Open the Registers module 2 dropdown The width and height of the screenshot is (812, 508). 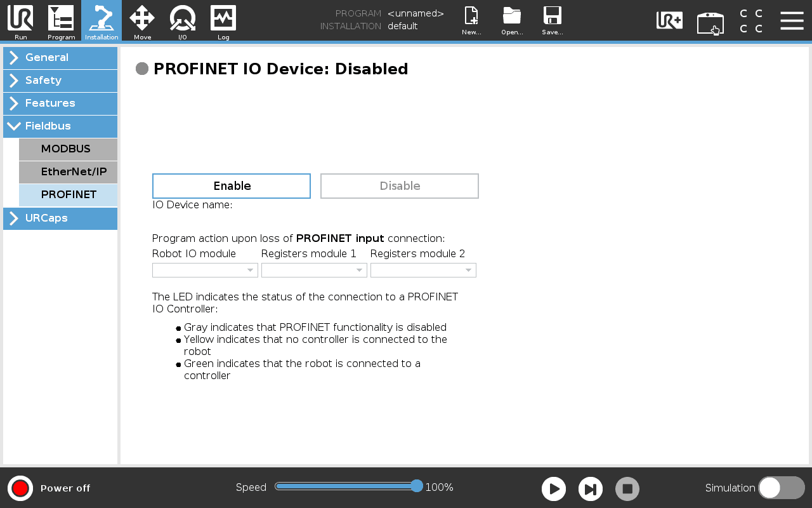coord(423,271)
